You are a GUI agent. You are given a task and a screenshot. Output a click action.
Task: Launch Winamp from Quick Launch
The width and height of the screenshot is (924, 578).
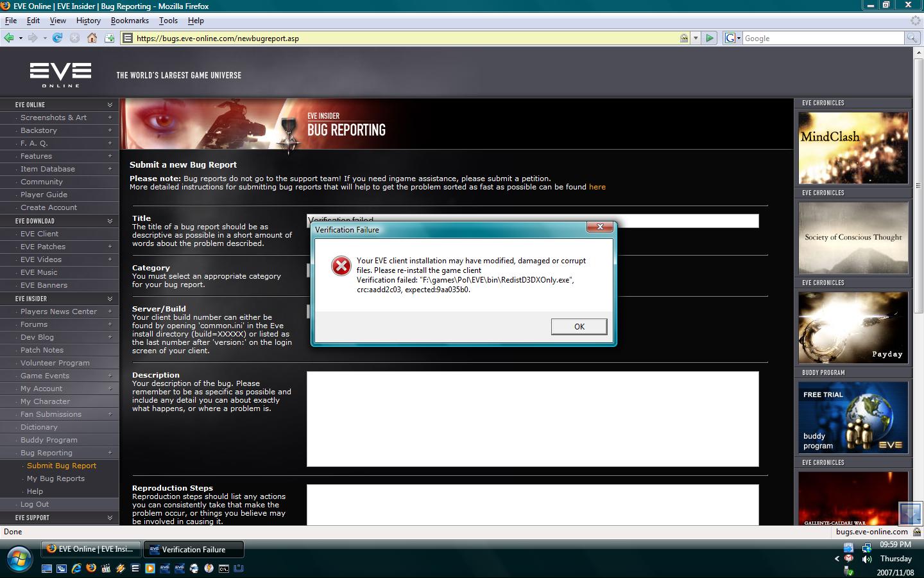120,568
